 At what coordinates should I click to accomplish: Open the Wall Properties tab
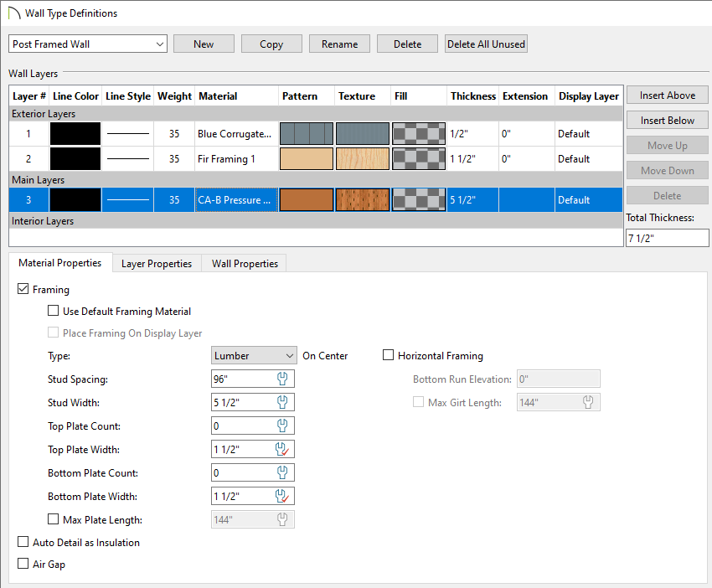point(243,263)
